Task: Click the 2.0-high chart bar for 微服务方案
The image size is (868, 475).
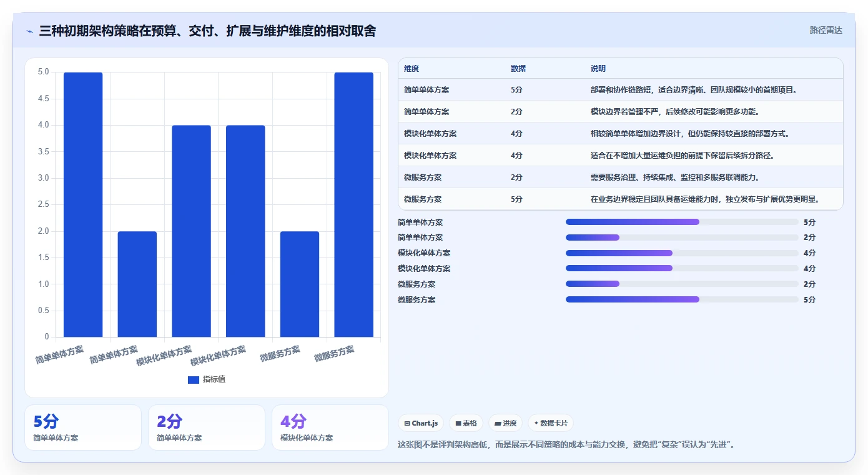Action: click(300, 284)
